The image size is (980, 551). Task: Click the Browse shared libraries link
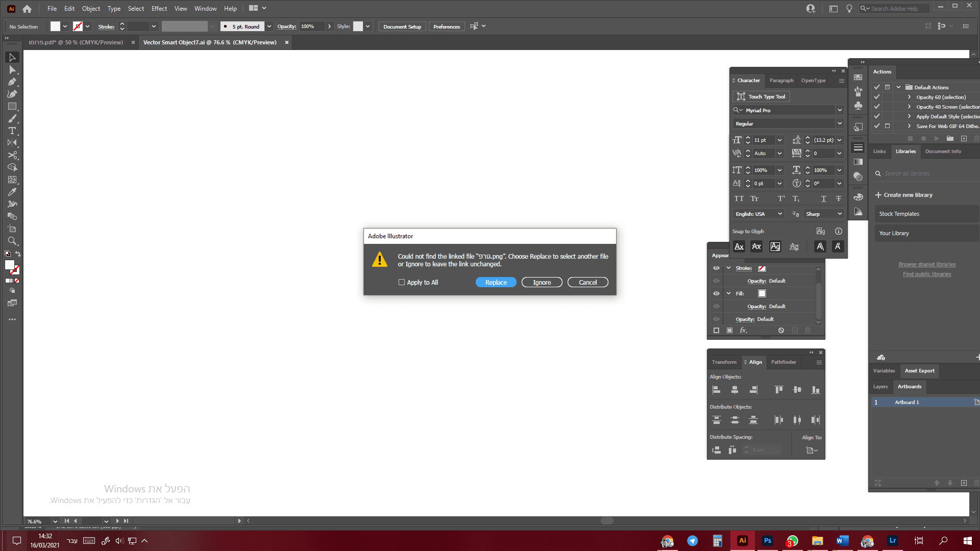click(x=927, y=265)
